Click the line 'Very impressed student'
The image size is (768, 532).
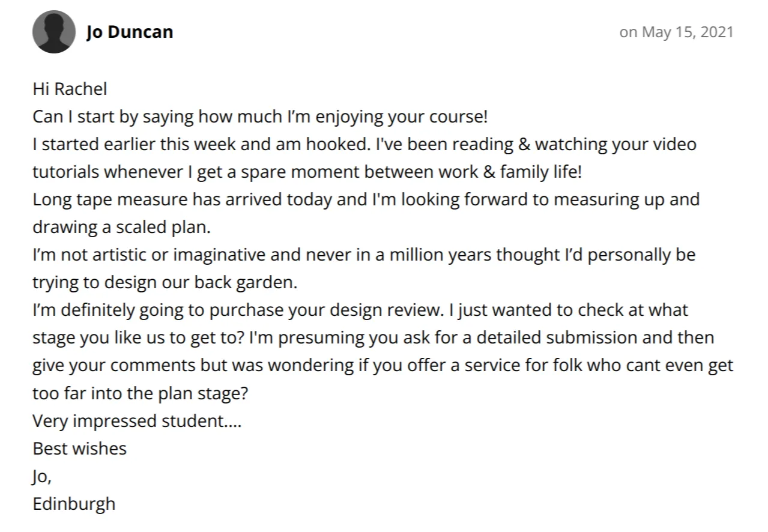137,420
